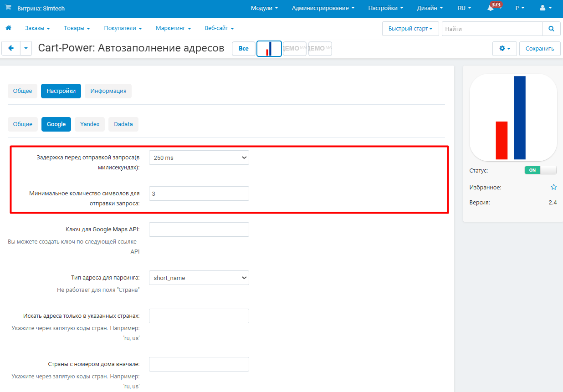This screenshot has height=392, width=563.
Task: Expand the RU language selector
Action: point(464,8)
